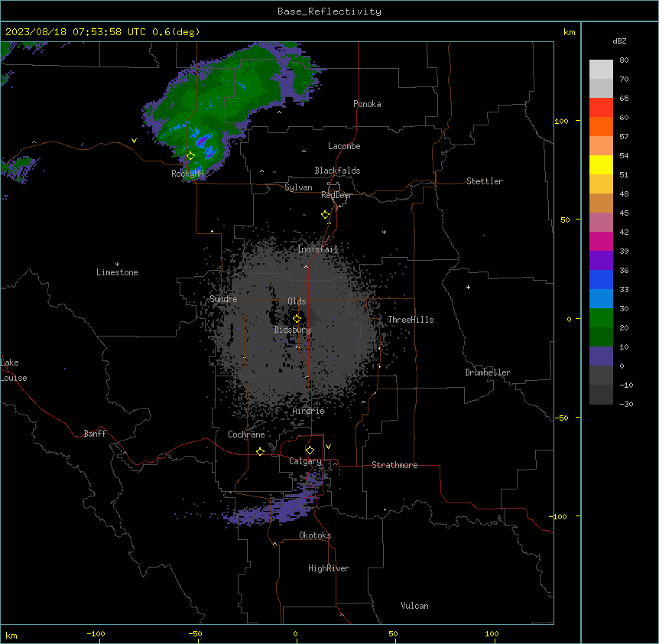The width and height of the screenshot is (659, 644).
Task: Click the Sundre town label
Action: tap(223, 299)
